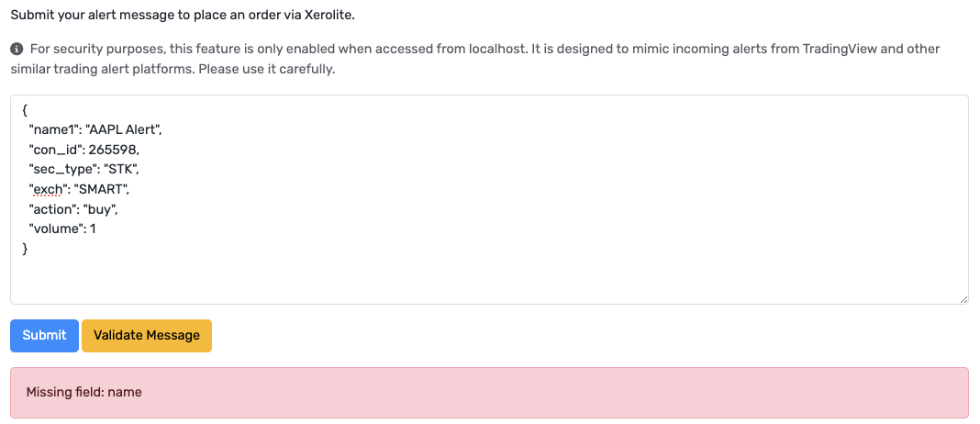
Task: Click the empty area below the JSON in the textarea
Action: 489,280
